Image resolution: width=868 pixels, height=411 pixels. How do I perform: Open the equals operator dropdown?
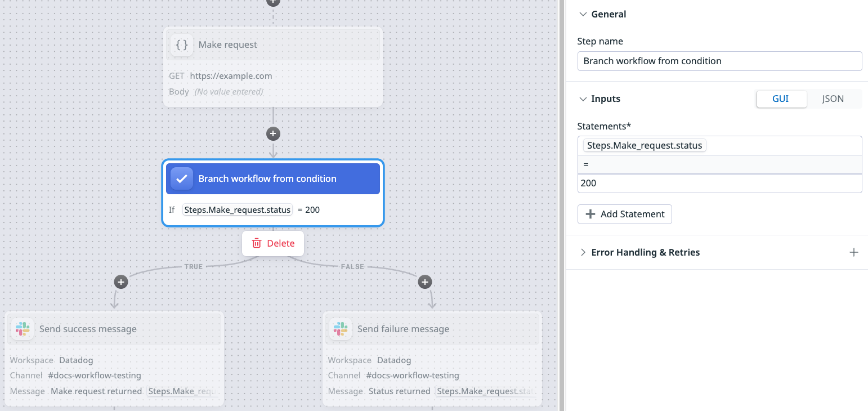719,164
